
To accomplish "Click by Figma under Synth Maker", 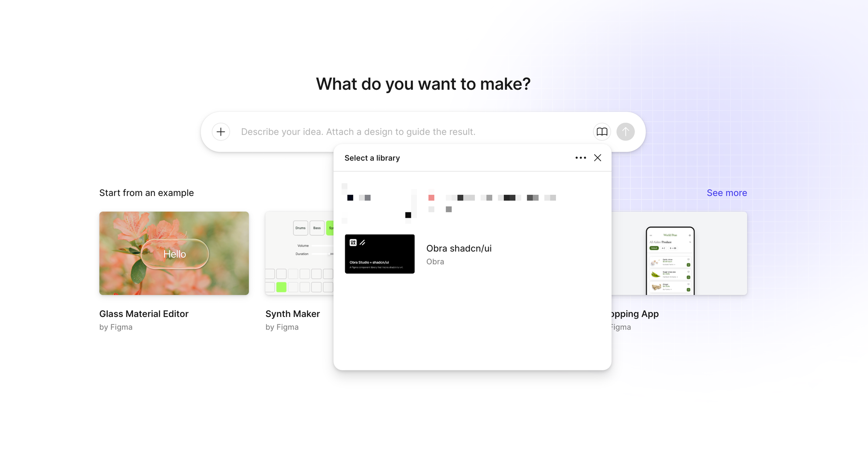I will coord(282,327).
